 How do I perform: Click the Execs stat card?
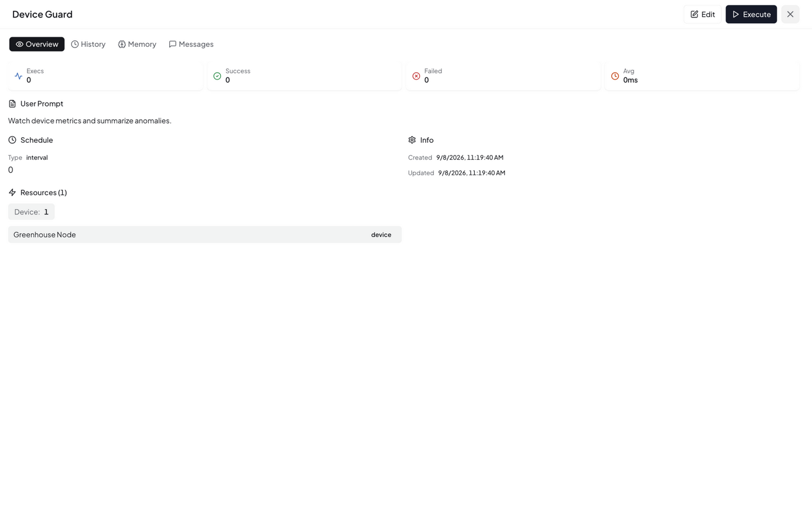105,76
